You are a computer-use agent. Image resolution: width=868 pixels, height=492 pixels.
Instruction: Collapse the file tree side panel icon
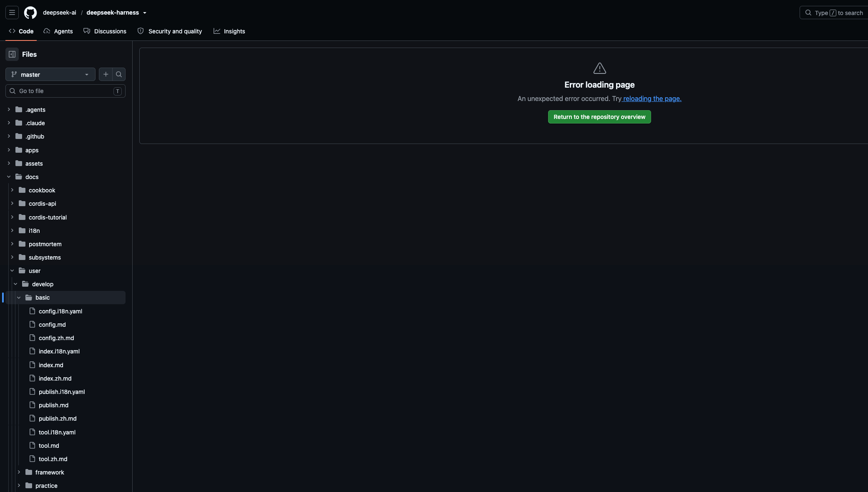(x=12, y=54)
